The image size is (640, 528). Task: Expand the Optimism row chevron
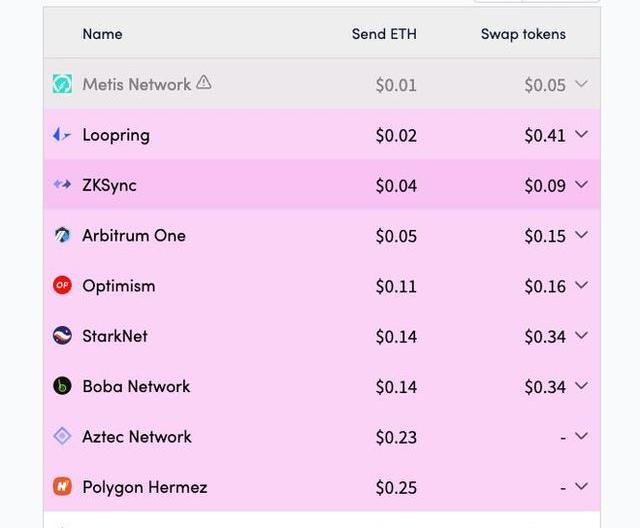581,285
